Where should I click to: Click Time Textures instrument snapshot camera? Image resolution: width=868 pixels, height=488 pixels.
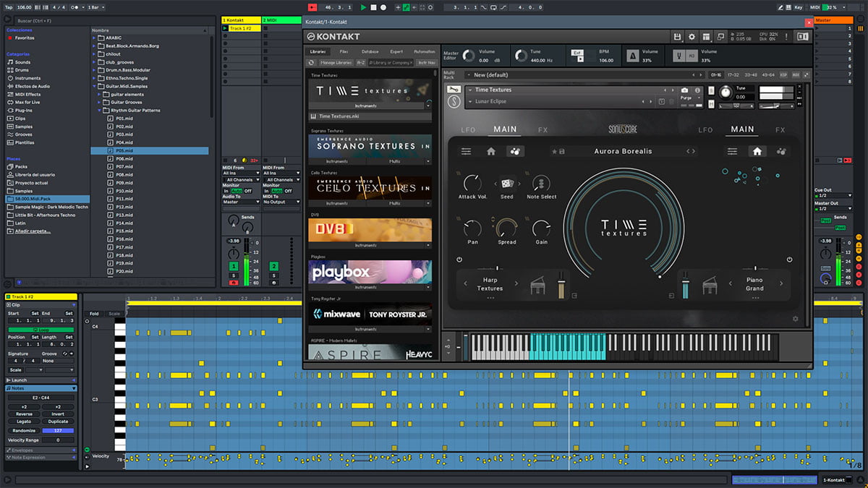(685, 90)
